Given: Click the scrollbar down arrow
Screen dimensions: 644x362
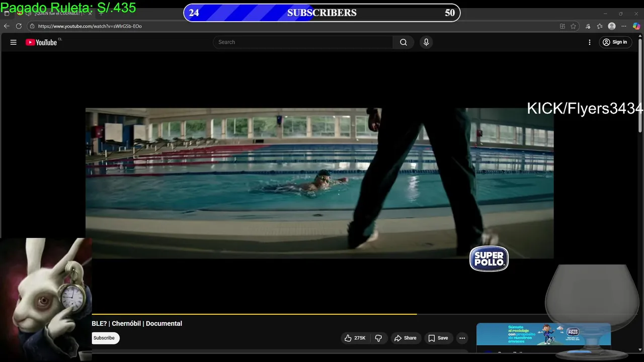Looking at the screenshot, I should tap(640, 349).
